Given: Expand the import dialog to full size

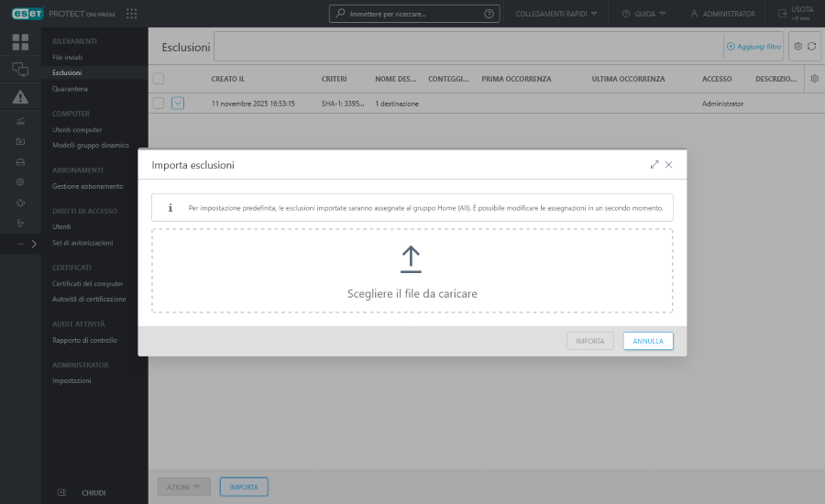Looking at the screenshot, I should click(x=654, y=165).
